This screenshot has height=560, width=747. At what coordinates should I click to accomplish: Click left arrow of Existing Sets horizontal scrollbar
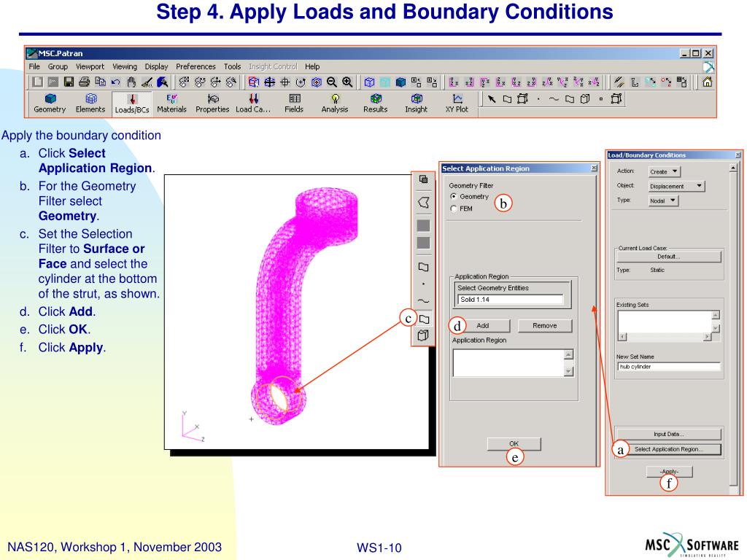(x=622, y=337)
